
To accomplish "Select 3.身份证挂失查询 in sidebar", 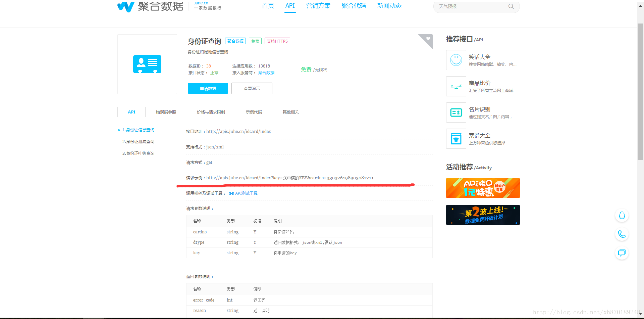I will (138, 153).
